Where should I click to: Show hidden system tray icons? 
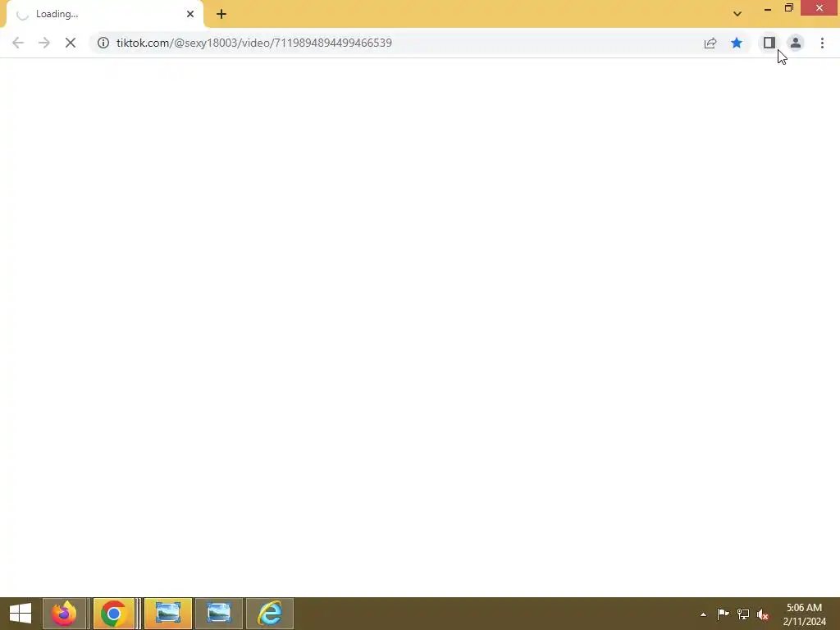tap(703, 614)
